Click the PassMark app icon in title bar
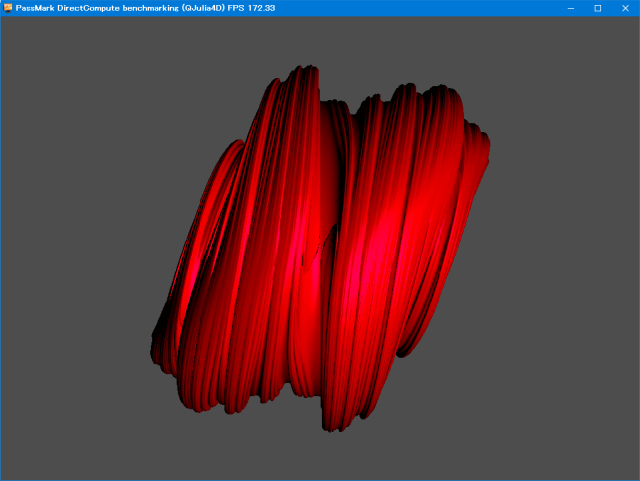640x481 pixels. [8, 8]
